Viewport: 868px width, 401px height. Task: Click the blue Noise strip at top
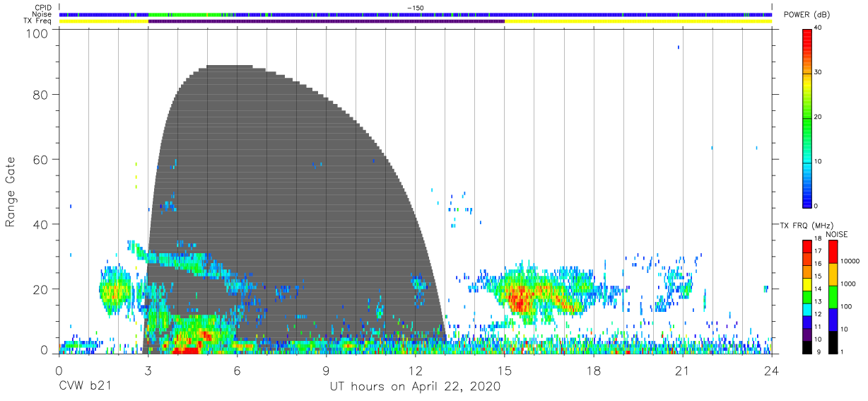coord(415,14)
